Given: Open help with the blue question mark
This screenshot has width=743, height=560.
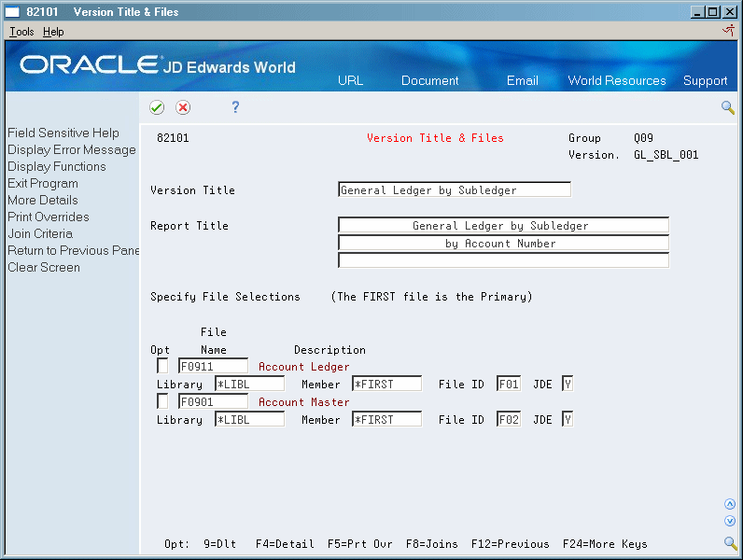Looking at the screenshot, I should click(x=235, y=107).
